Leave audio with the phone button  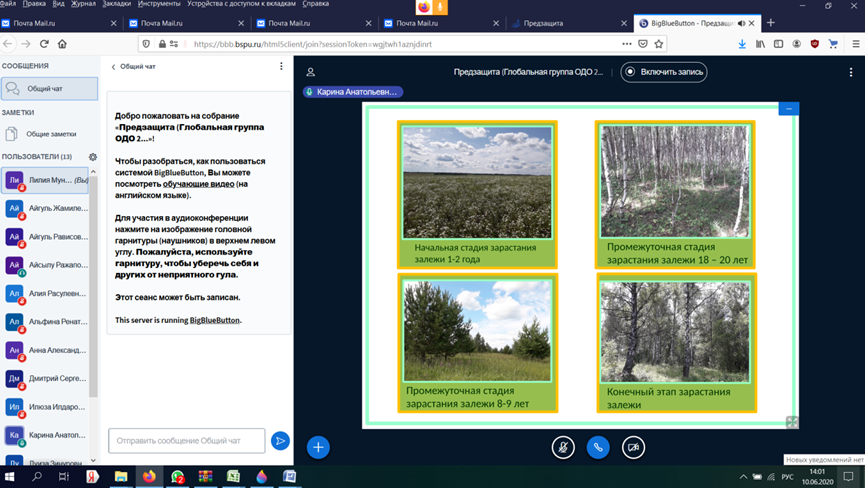[x=598, y=447]
